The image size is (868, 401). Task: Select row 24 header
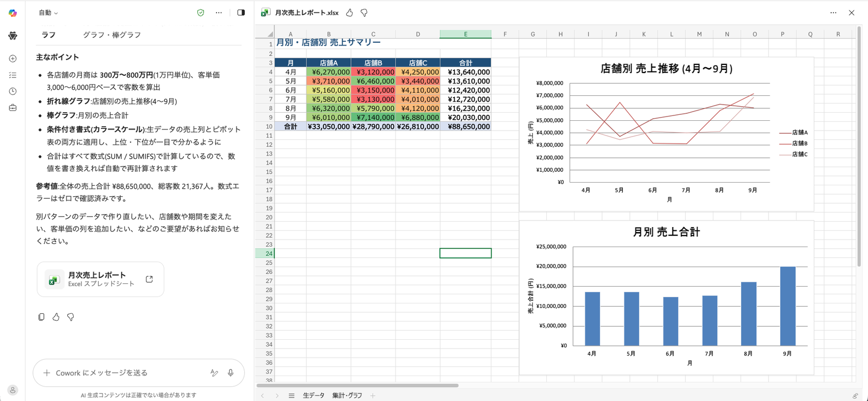pos(265,253)
